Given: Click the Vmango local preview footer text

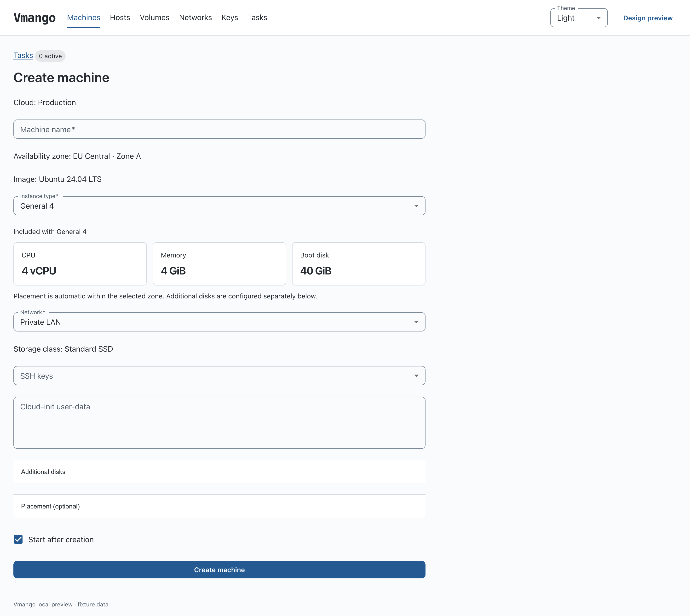Looking at the screenshot, I should click(61, 605).
